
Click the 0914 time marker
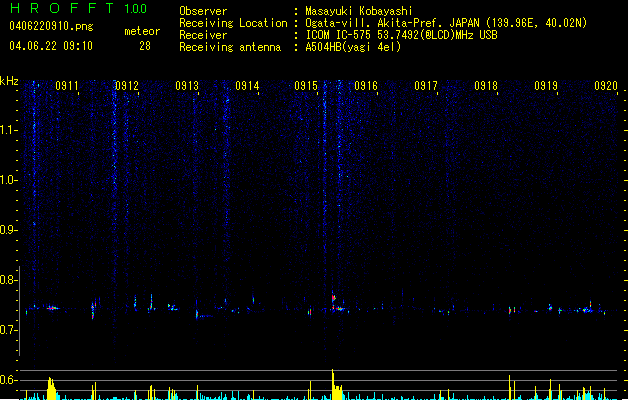[x=247, y=86]
